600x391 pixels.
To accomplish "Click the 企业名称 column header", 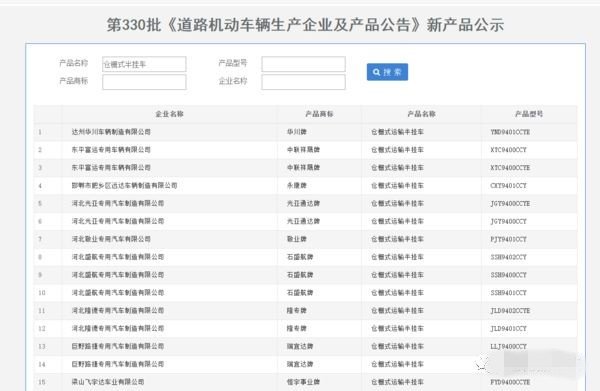I will pos(170,114).
